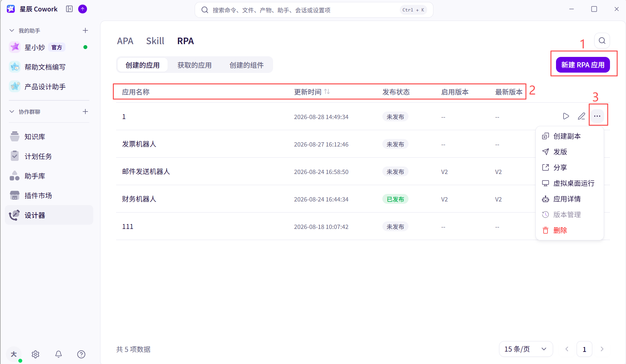Run the app named 1
The height and width of the screenshot is (364, 626).
566,116
